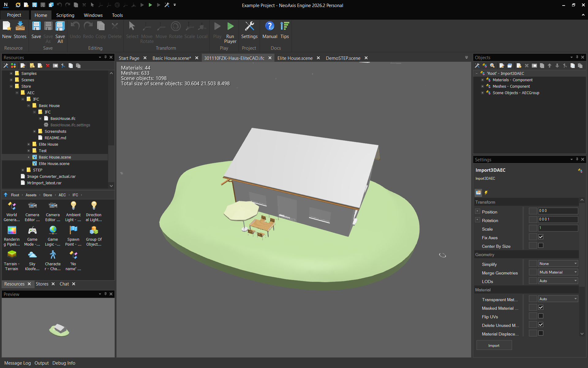
Task: Open Stores from the ribbon
Action: pyautogui.click(x=20, y=26)
